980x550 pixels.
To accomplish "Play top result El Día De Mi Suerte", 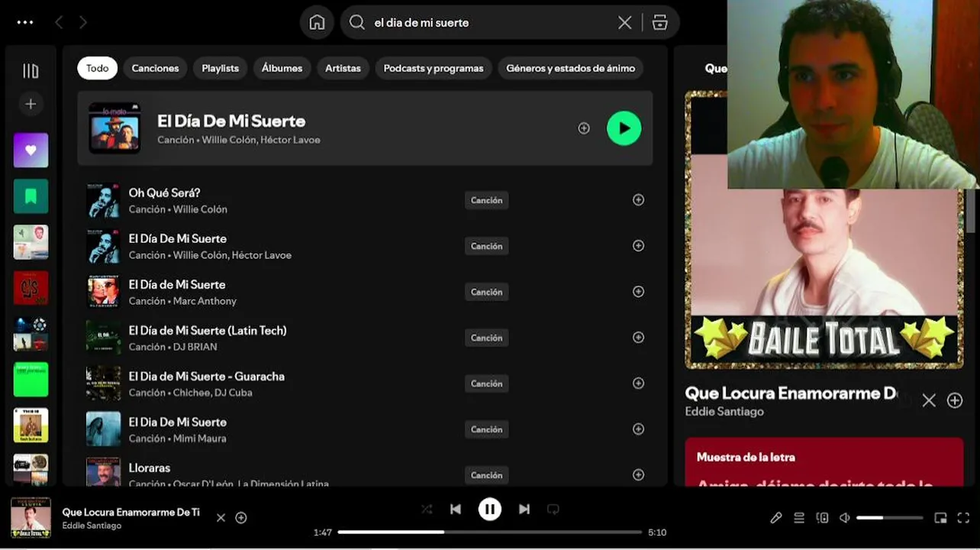I will pos(624,128).
